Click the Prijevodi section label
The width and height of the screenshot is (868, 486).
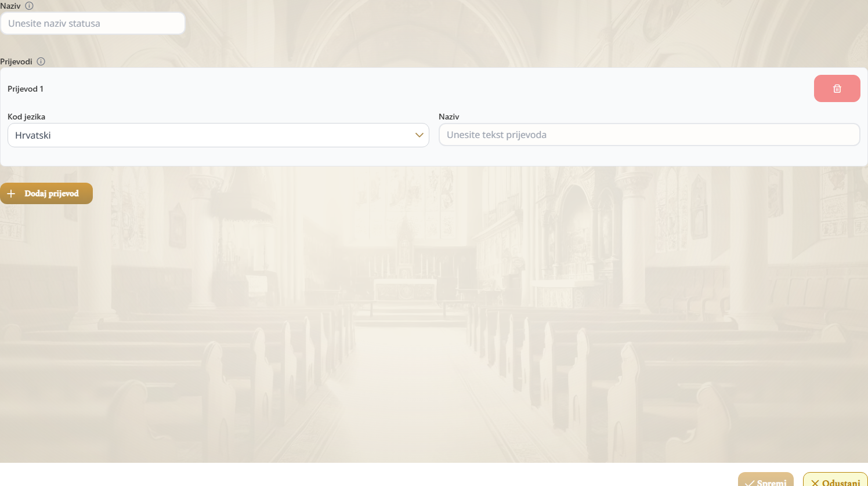point(16,61)
